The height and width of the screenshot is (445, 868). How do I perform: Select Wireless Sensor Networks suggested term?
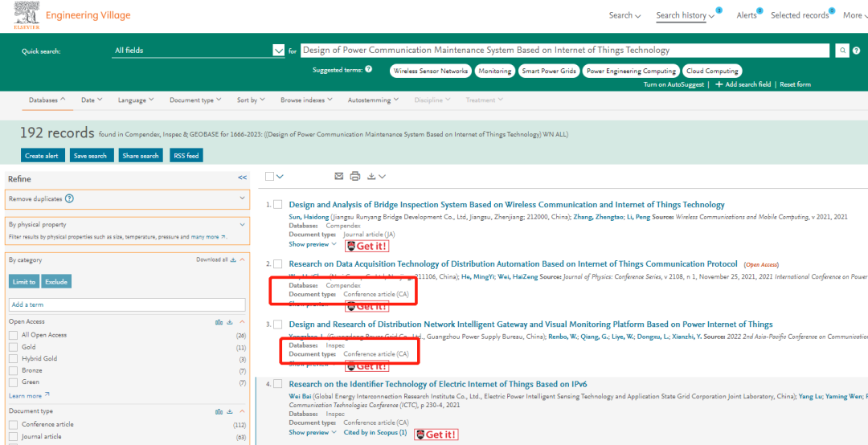tap(431, 71)
